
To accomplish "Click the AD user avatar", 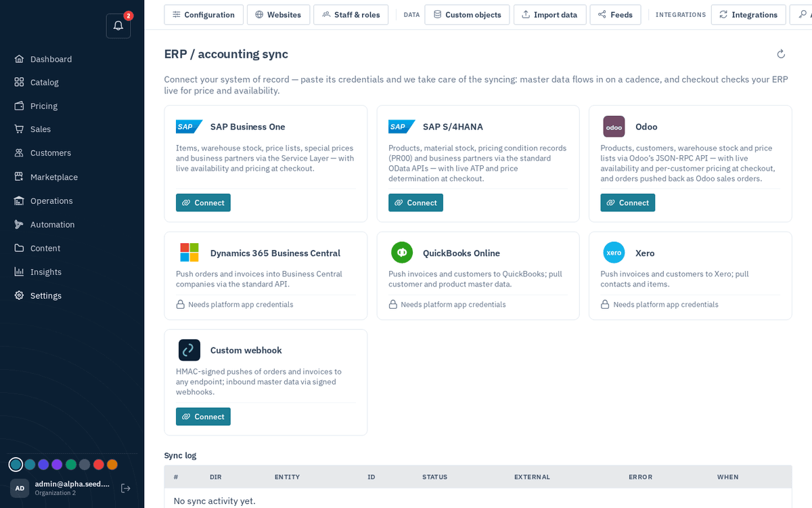I will [20, 488].
